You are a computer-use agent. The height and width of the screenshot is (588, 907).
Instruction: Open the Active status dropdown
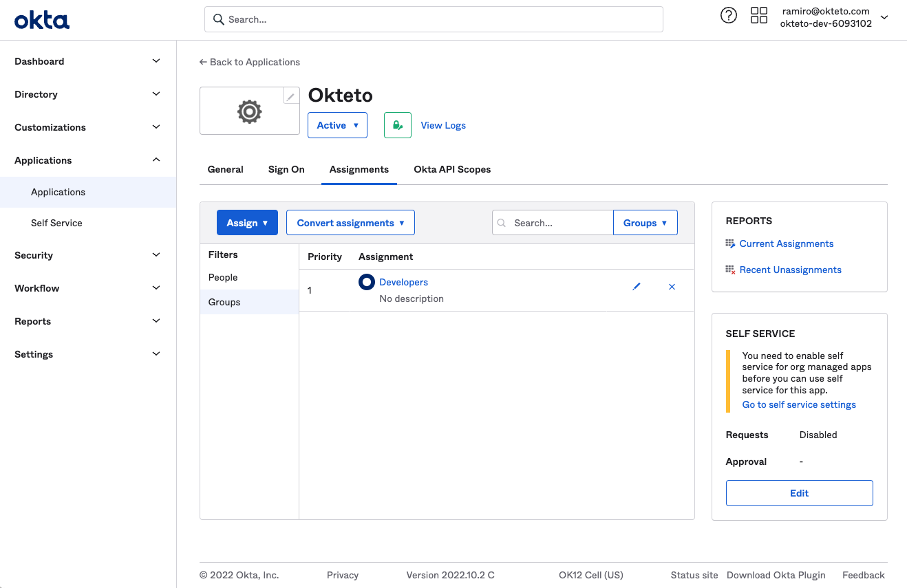tap(337, 125)
